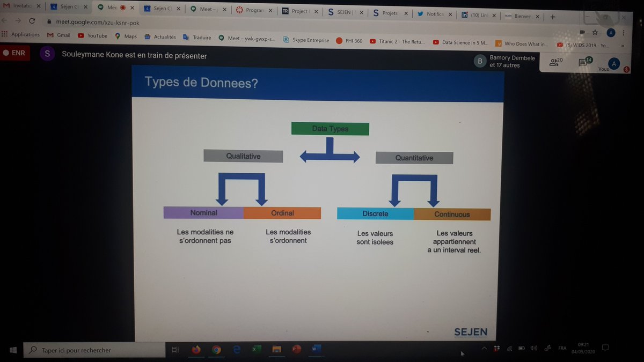Reload the Meet page
This screenshot has height=362, width=644.
(x=32, y=21)
